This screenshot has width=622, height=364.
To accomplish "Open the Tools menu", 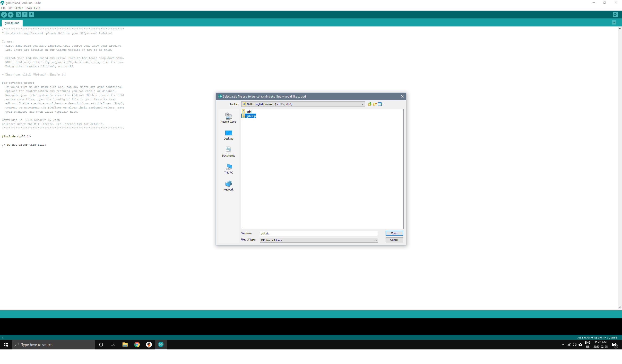I will click(28, 8).
